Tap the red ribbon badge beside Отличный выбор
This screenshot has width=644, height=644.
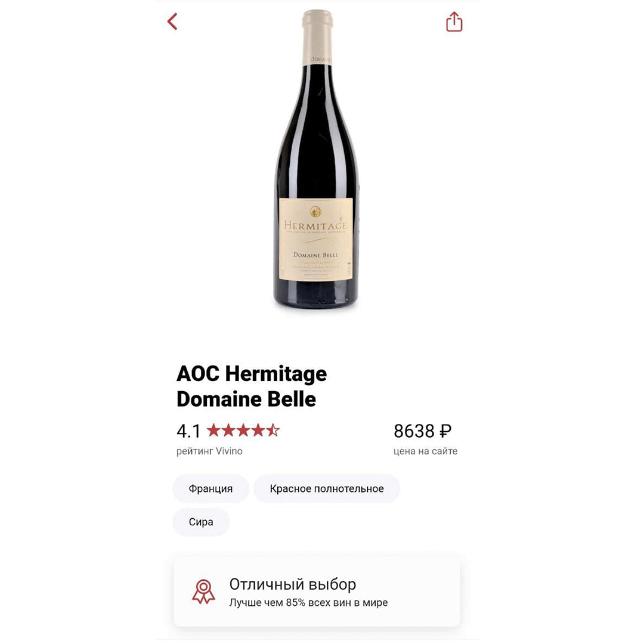(203, 591)
